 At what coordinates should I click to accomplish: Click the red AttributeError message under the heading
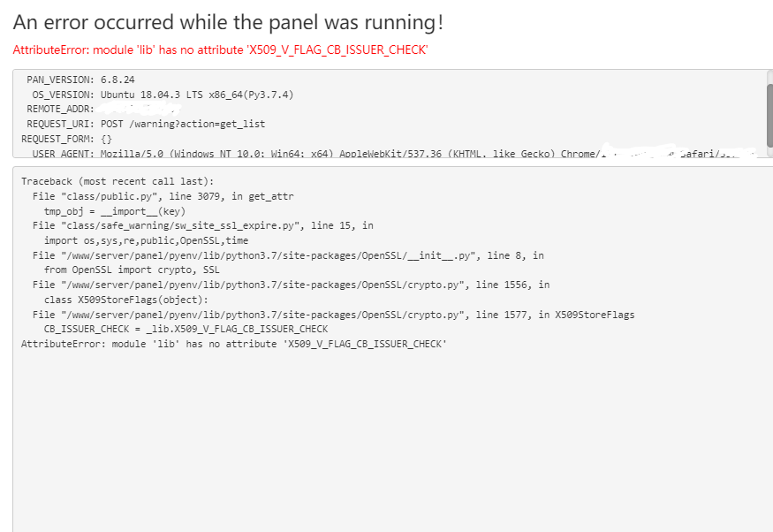pos(220,50)
